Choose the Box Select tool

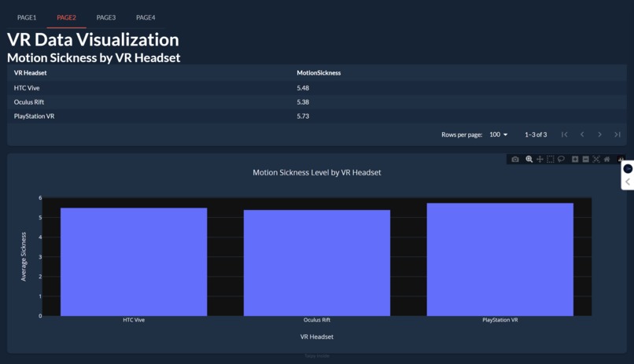[551, 159]
